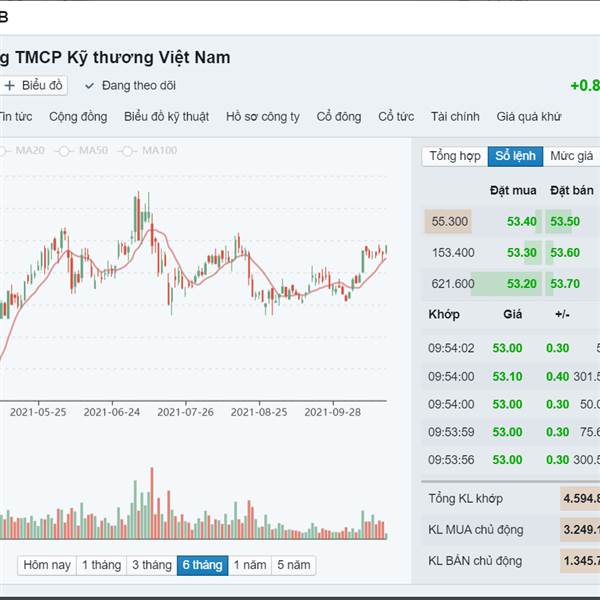Screen dimensions: 600x600
Task: Set chart range to 1 năm
Action: click(250, 565)
